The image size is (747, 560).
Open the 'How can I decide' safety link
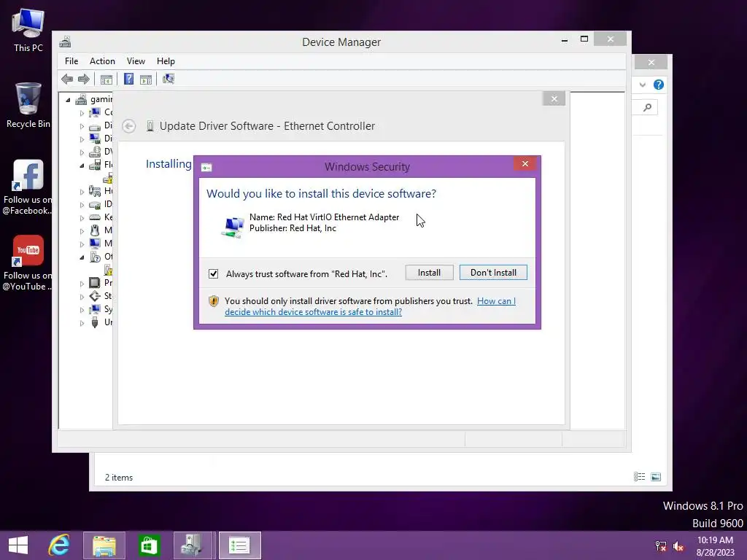[370, 306]
